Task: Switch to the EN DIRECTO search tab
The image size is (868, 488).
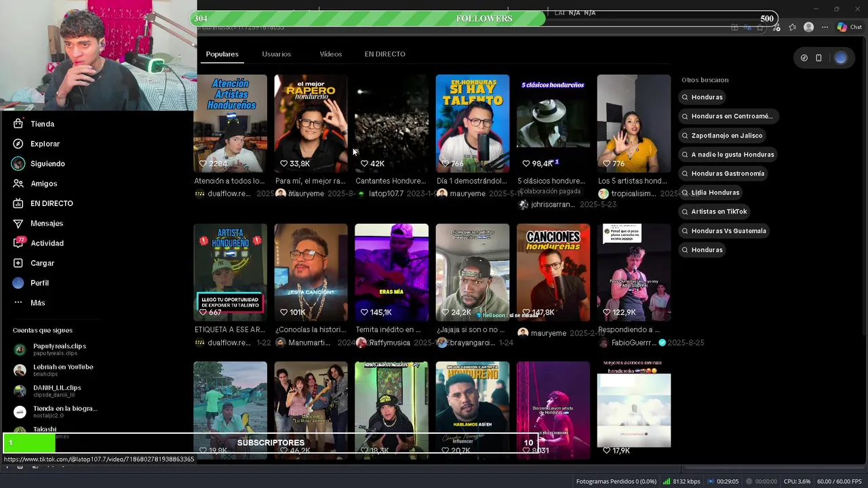Action: pyautogui.click(x=385, y=54)
